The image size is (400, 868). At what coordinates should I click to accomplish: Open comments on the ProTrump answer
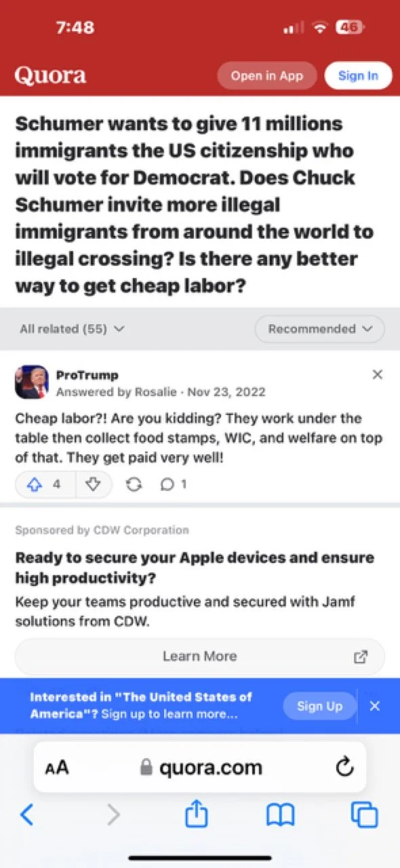tap(173, 485)
